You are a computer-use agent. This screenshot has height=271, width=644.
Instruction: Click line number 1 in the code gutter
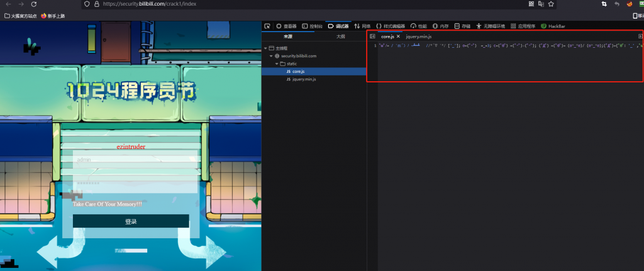[x=375, y=46]
